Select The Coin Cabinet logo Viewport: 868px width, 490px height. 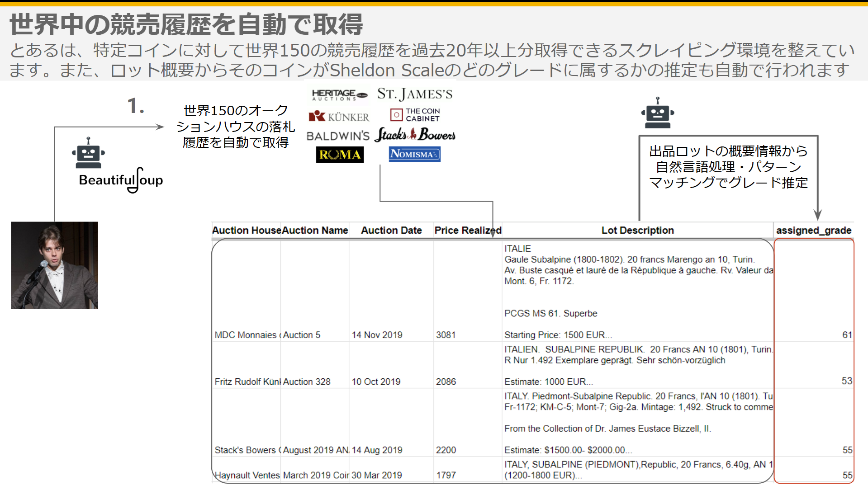coord(415,115)
